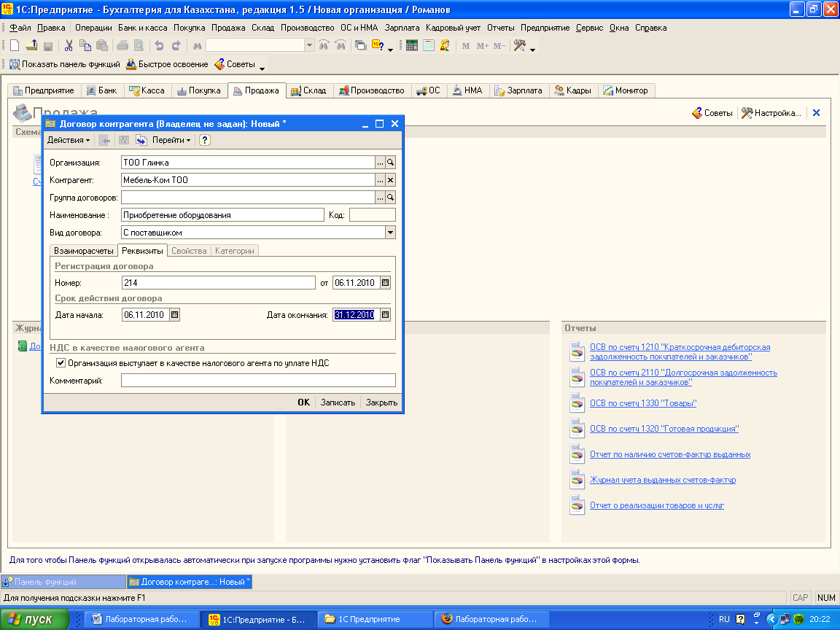This screenshot has width=840, height=630.
Task: Open the Зарплата menu
Action: [402, 28]
